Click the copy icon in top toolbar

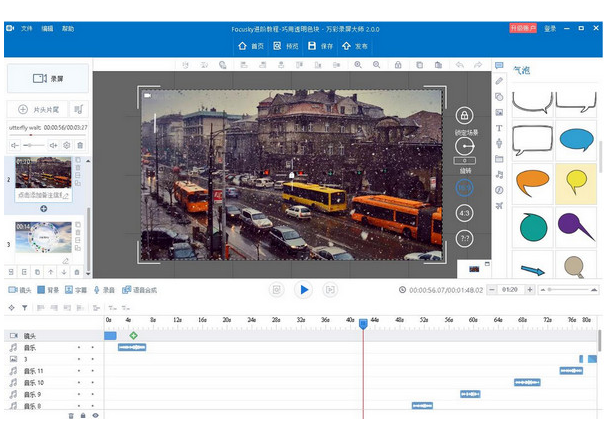[419, 65]
